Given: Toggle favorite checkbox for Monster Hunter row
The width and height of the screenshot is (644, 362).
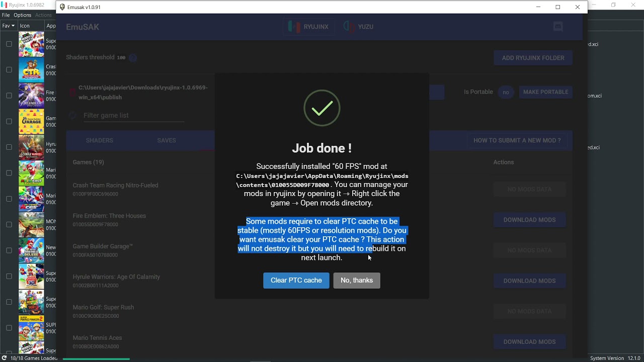Looking at the screenshot, I should pos(9,225).
